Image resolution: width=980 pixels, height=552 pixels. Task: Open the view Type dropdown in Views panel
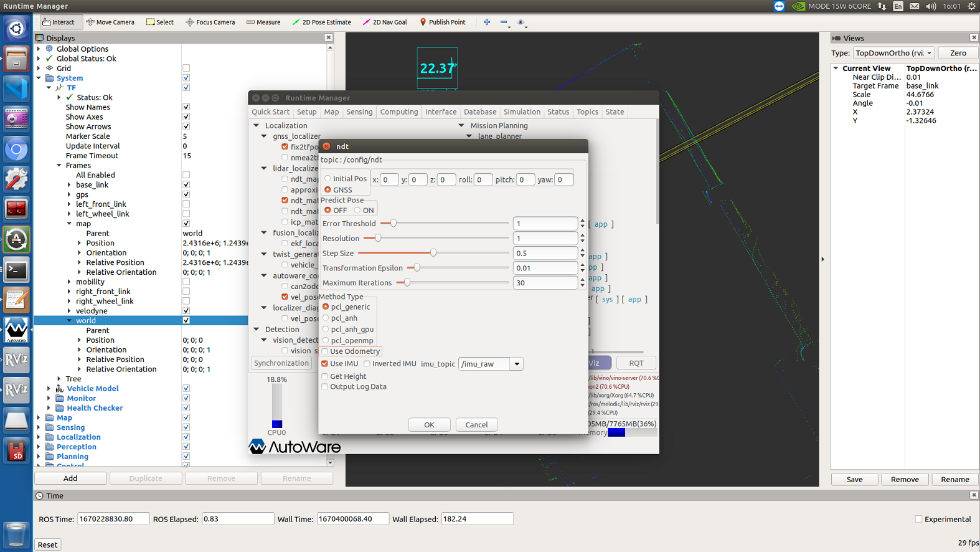tap(894, 53)
